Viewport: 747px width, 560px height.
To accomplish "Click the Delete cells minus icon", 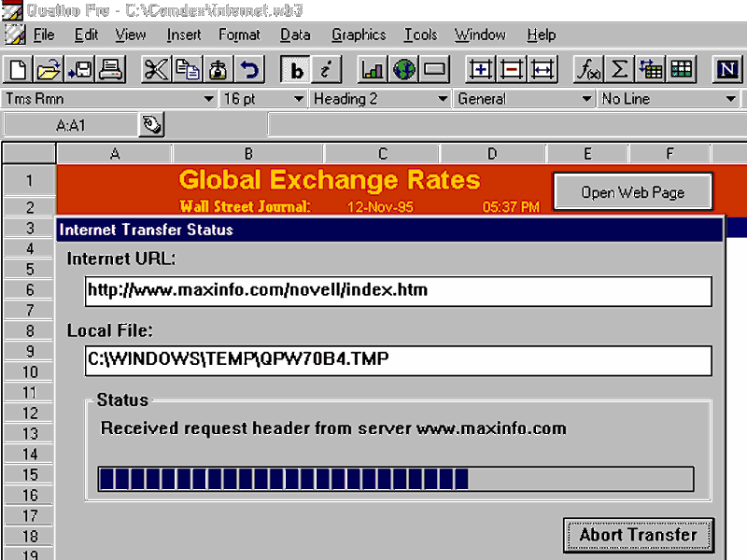I will click(511, 70).
